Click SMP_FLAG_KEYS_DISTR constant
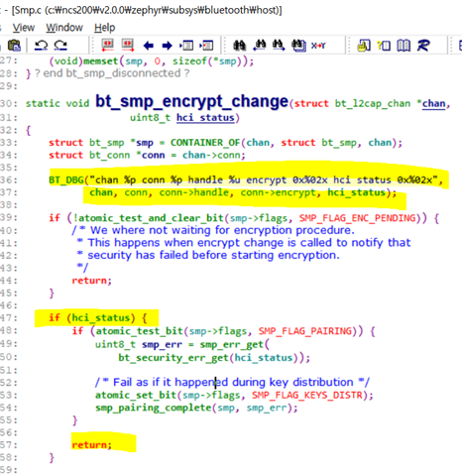The width and height of the screenshot is (462, 476). (x=307, y=395)
